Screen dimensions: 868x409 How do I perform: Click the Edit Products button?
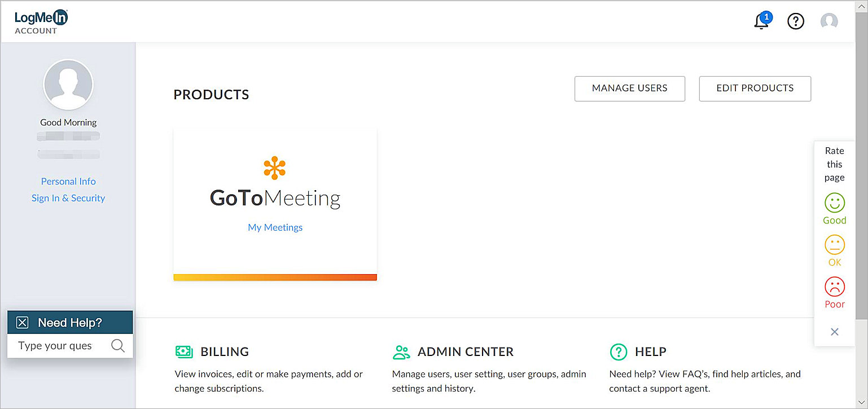tap(755, 89)
